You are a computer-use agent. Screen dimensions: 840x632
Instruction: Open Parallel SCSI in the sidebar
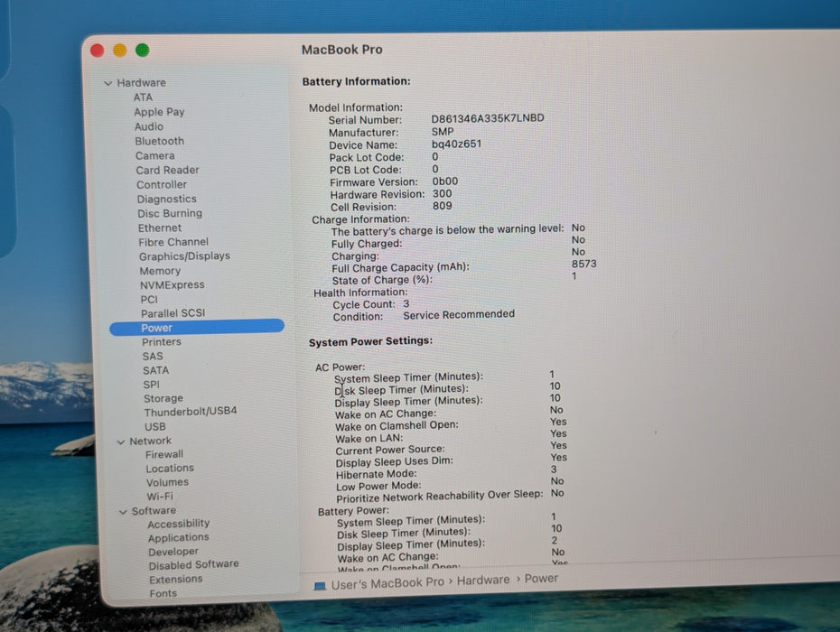173,313
